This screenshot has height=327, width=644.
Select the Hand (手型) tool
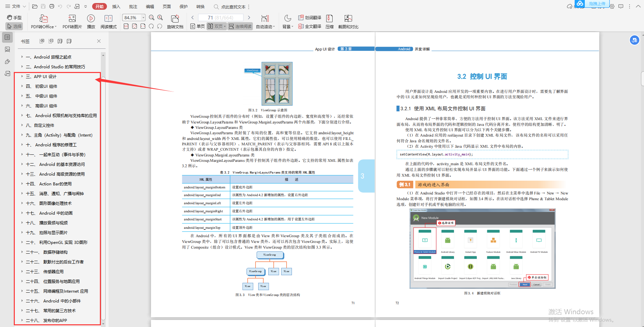[x=14, y=17]
